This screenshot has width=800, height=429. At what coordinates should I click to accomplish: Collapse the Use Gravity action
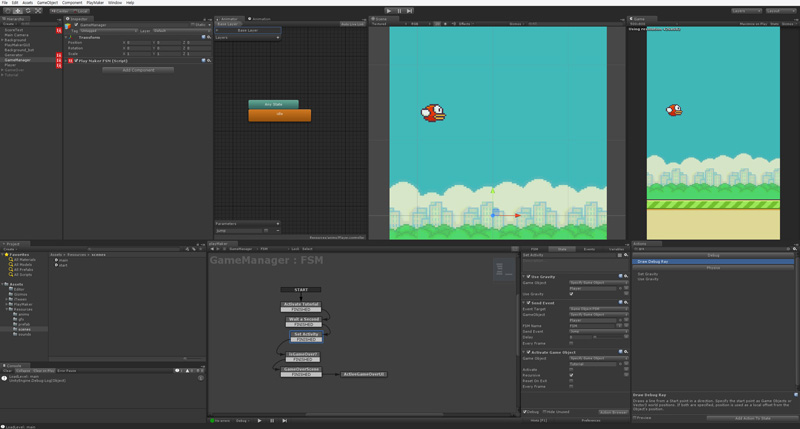[x=523, y=276]
